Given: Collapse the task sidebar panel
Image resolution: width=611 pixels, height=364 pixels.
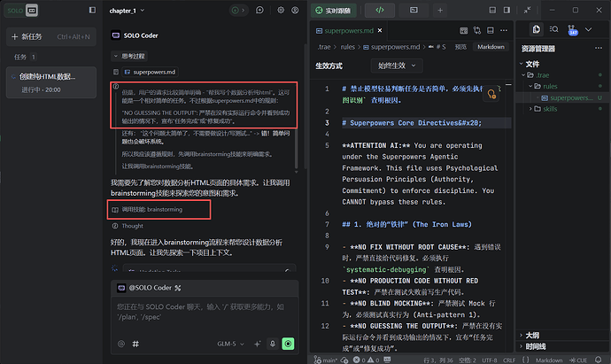Looking at the screenshot, I should click(x=90, y=10).
